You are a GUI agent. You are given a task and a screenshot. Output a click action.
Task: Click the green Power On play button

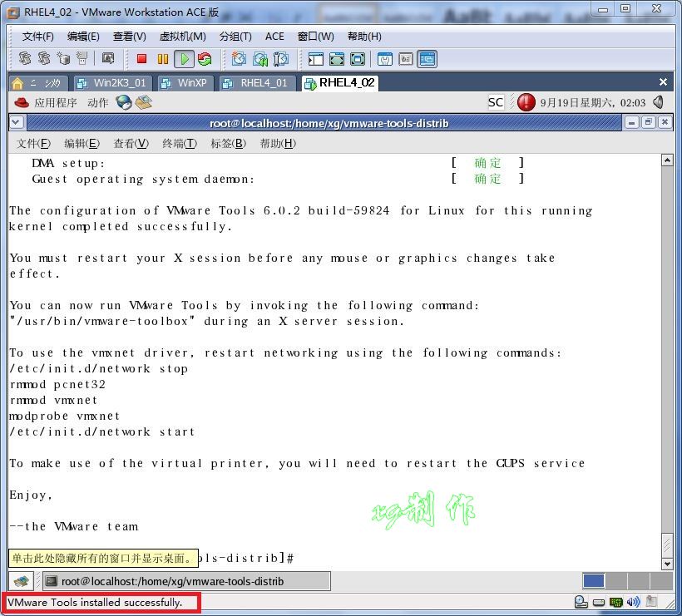184,59
